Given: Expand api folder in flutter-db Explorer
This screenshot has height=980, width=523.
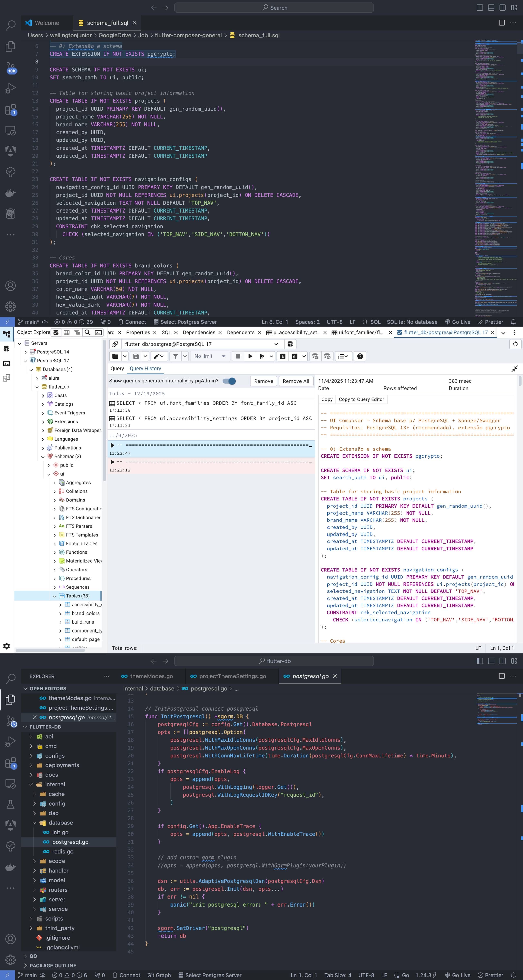Looking at the screenshot, I should pyautogui.click(x=31, y=736).
